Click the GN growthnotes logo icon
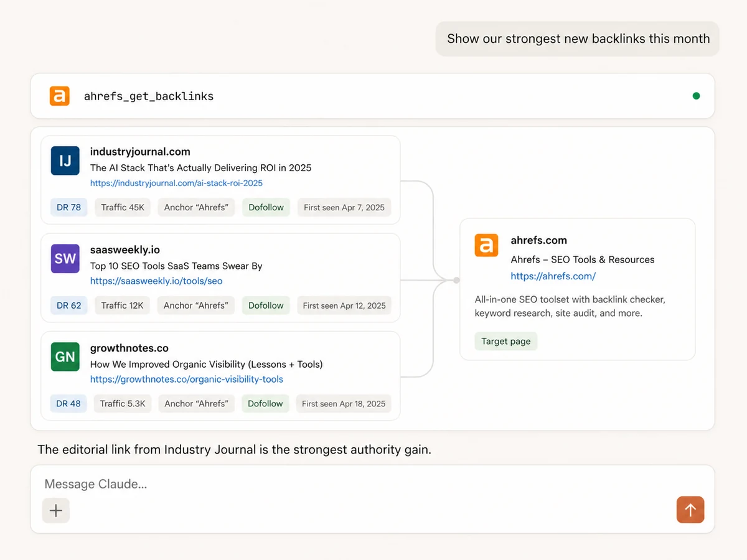 point(65,357)
